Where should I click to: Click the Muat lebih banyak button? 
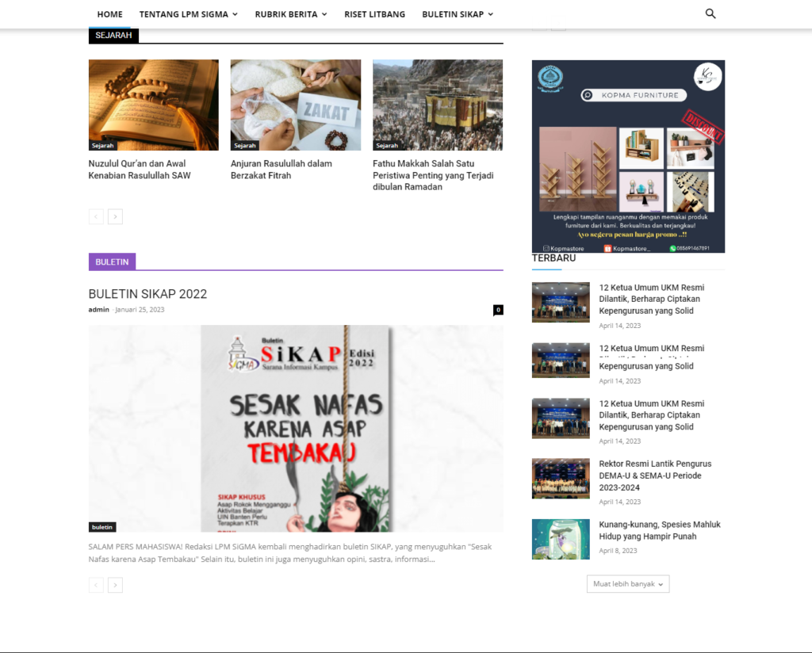click(x=628, y=584)
